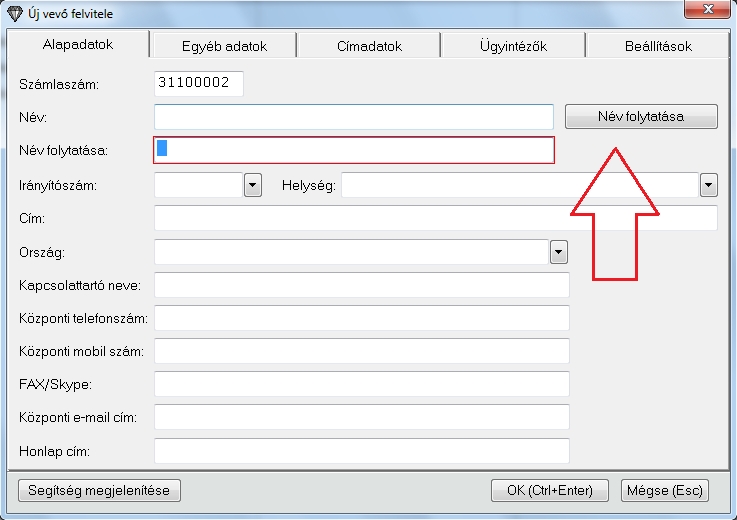Focus the Név input field
The height and width of the screenshot is (520, 737).
pyautogui.click(x=354, y=117)
